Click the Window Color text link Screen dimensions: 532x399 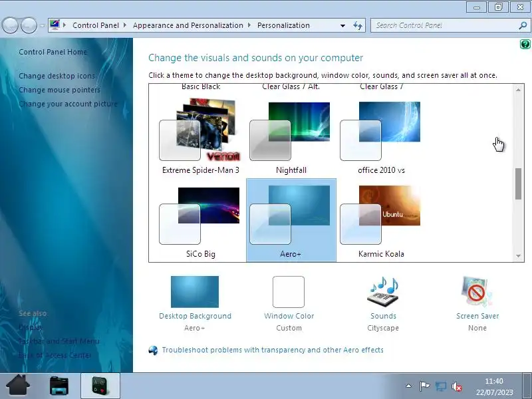[289, 317]
